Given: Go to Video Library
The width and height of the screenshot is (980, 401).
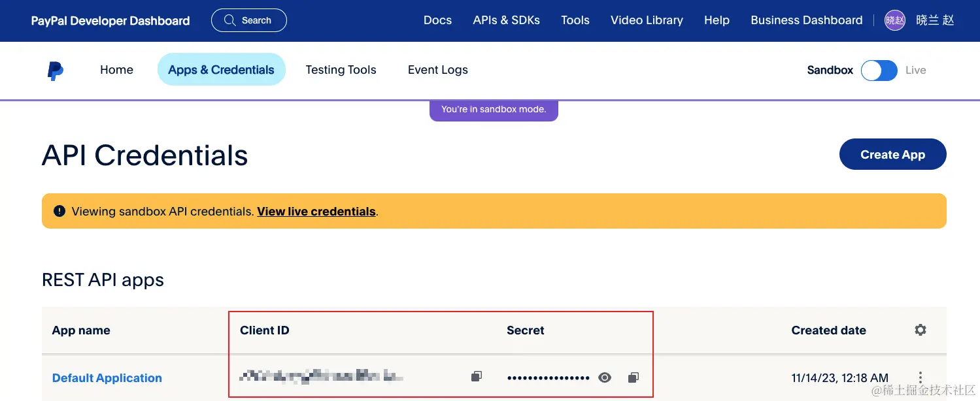Looking at the screenshot, I should (647, 20).
